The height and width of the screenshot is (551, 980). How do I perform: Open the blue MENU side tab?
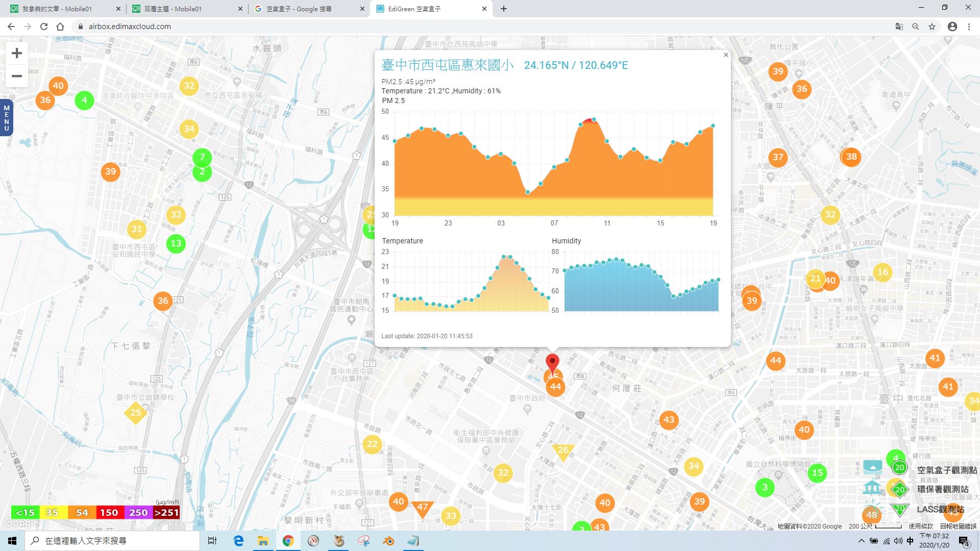click(x=7, y=118)
